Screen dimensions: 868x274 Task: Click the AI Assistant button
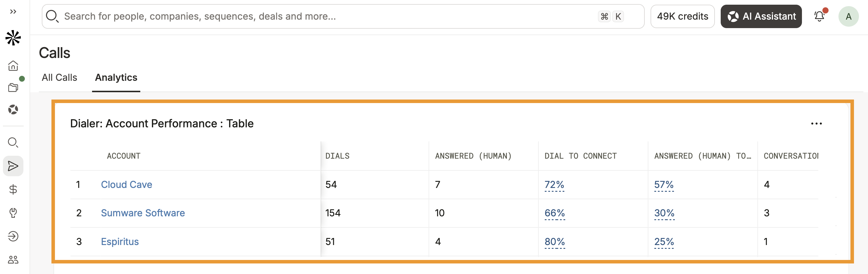761,16
